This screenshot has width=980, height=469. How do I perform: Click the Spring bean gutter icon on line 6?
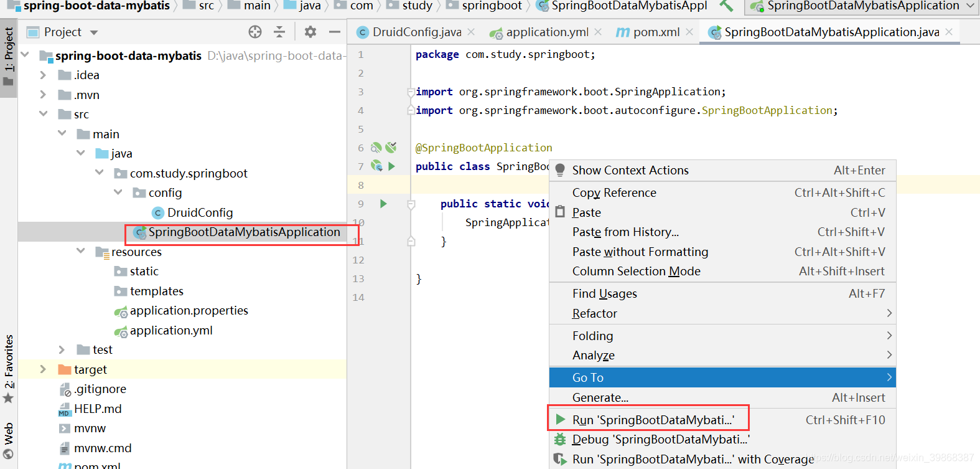376,148
